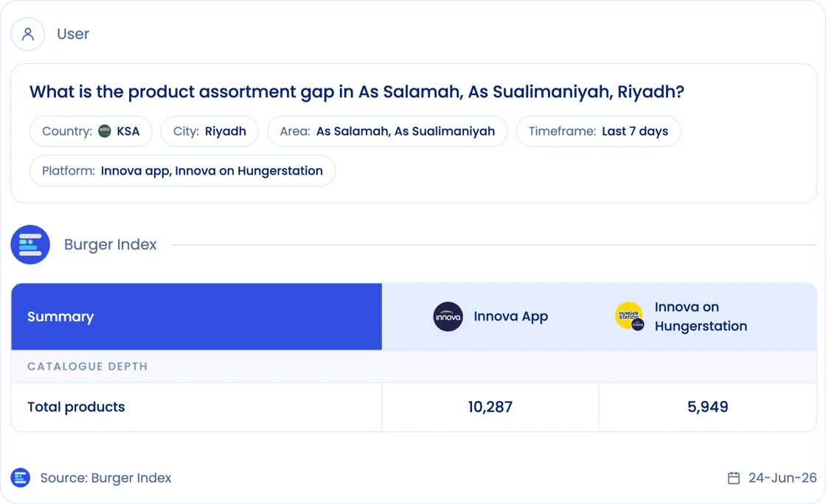This screenshot has width=826, height=504.
Task: Select the Innova on Hungerstation column header
Action: click(707, 317)
